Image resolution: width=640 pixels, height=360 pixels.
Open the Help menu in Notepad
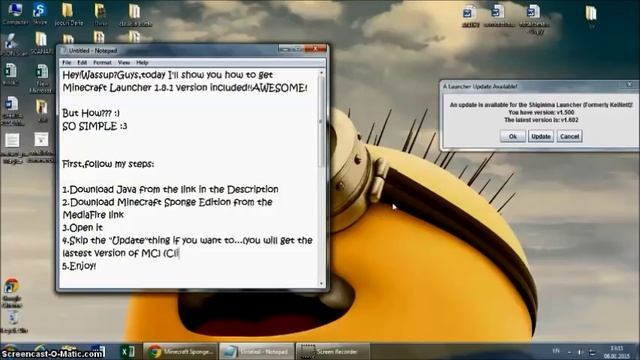click(142, 62)
